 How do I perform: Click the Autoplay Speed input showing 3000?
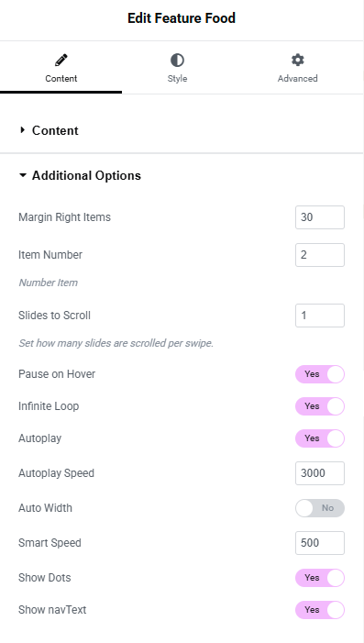click(x=320, y=473)
